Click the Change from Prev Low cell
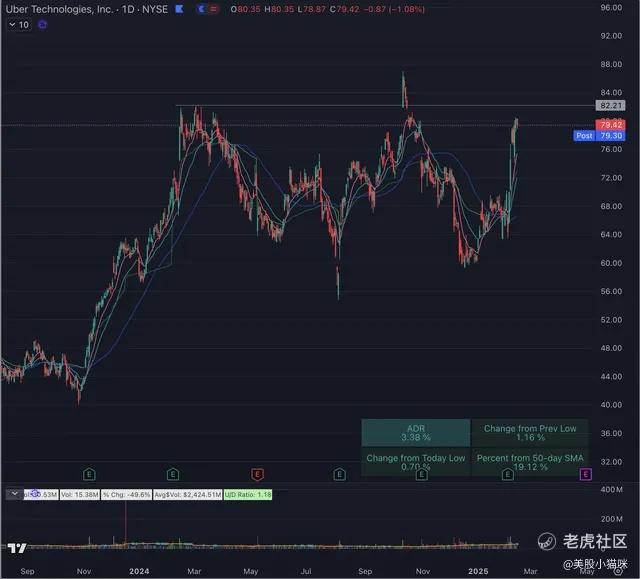Image resolution: width=640 pixels, height=579 pixels. (x=530, y=433)
